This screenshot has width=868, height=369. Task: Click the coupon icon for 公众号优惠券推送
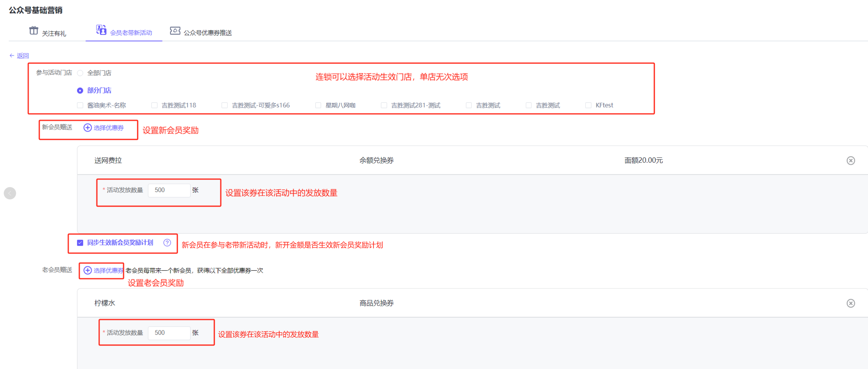pyautogui.click(x=175, y=31)
